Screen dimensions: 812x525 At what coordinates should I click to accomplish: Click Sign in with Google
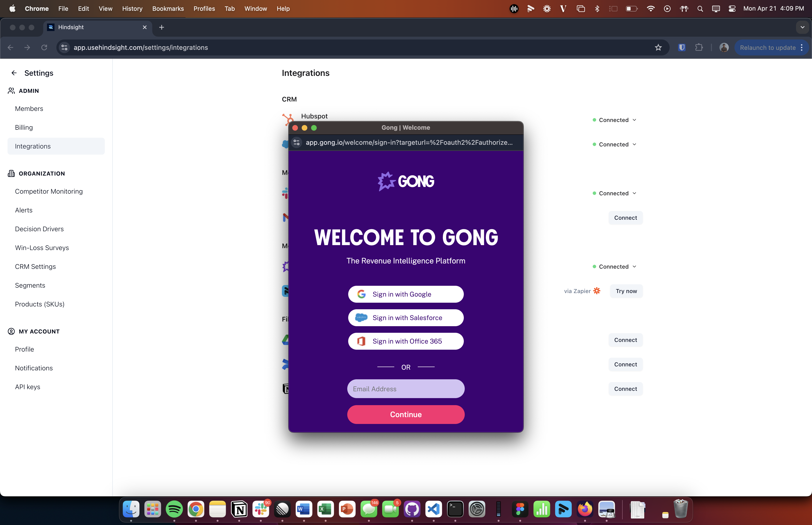406,294
